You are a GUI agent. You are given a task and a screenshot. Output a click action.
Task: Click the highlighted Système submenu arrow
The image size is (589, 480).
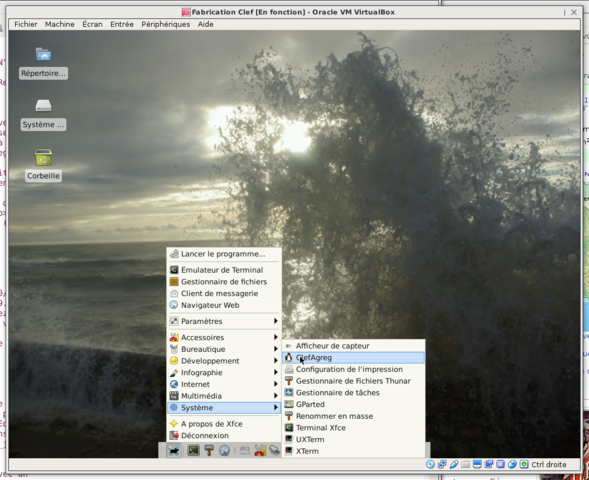click(x=275, y=407)
